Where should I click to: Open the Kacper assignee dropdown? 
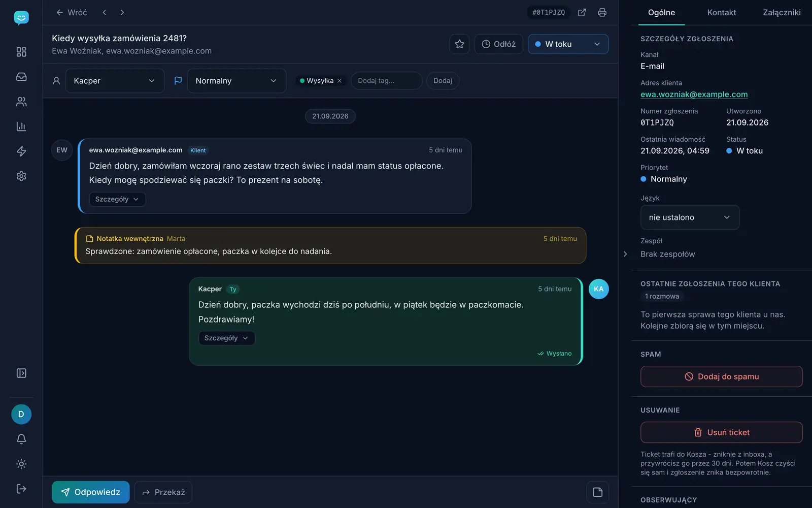tap(115, 81)
